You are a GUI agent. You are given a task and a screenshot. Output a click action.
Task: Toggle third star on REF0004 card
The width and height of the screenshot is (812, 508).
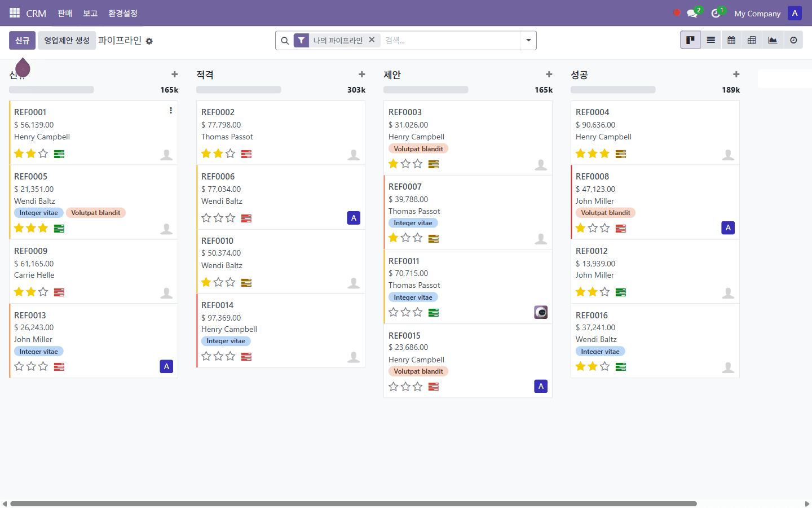pos(604,153)
